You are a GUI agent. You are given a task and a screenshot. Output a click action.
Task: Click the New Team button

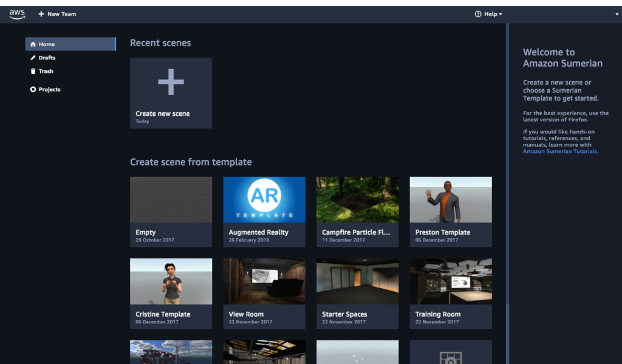[57, 14]
